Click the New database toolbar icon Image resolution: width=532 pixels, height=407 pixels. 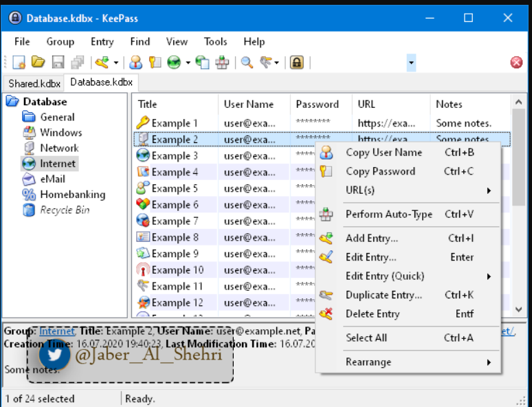19,63
